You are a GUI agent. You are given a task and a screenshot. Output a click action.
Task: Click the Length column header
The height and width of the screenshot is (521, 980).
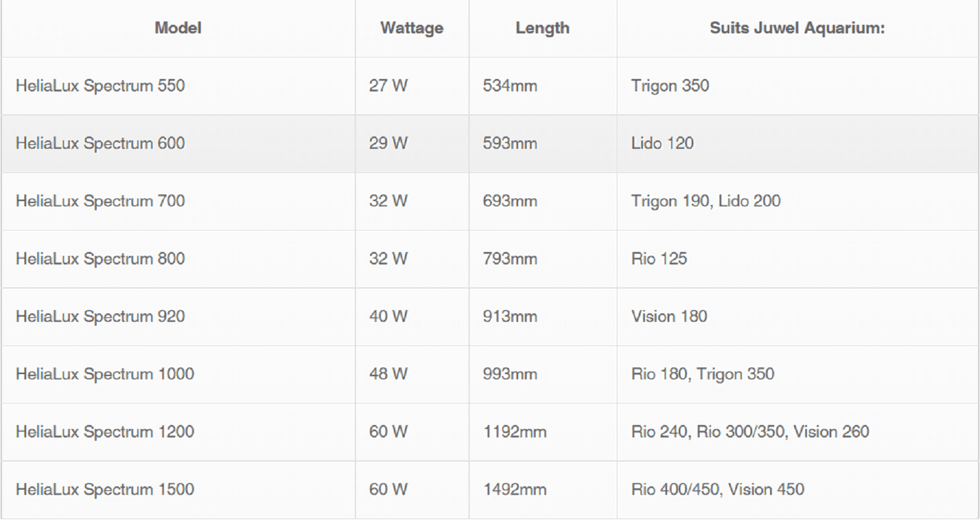(542, 28)
